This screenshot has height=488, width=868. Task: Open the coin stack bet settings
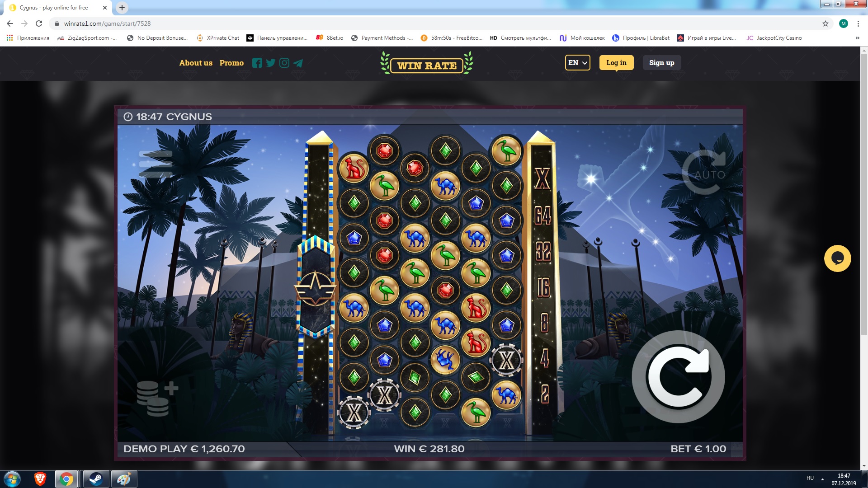click(156, 398)
